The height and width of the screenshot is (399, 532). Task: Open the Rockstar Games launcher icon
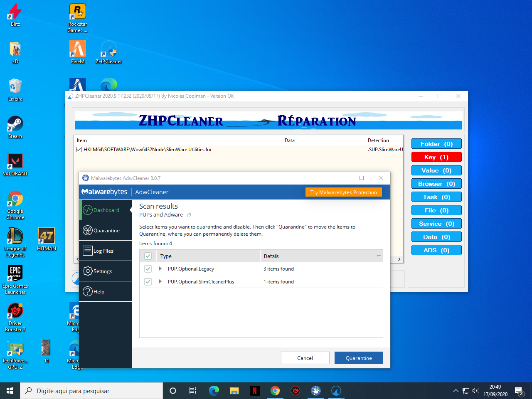78,18
